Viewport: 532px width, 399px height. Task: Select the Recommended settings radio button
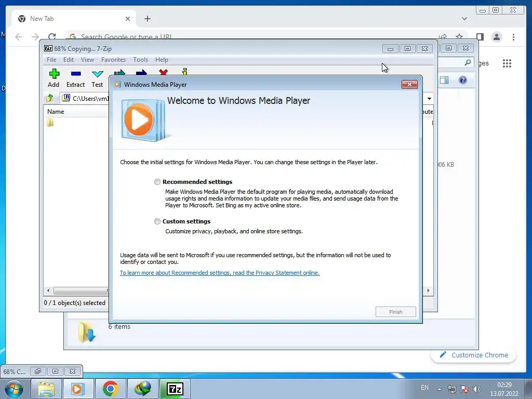157,182
